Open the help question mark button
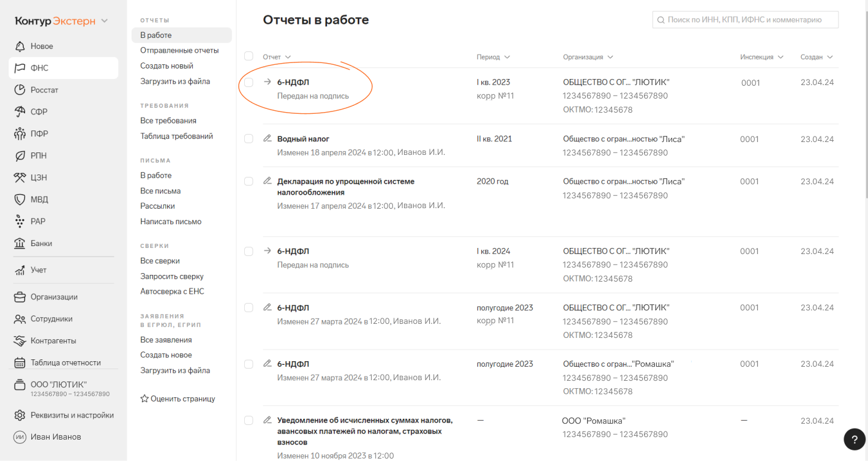The width and height of the screenshot is (868, 461). point(855,439)
